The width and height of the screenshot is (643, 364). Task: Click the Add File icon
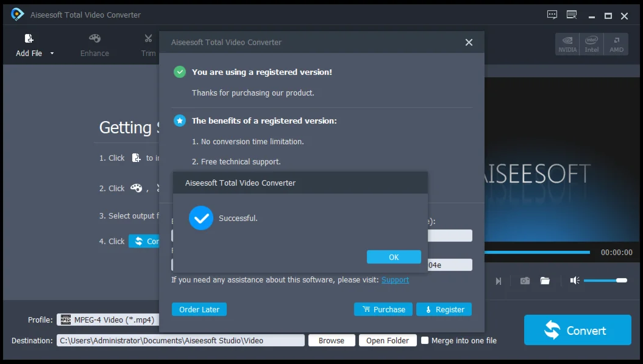29,39
